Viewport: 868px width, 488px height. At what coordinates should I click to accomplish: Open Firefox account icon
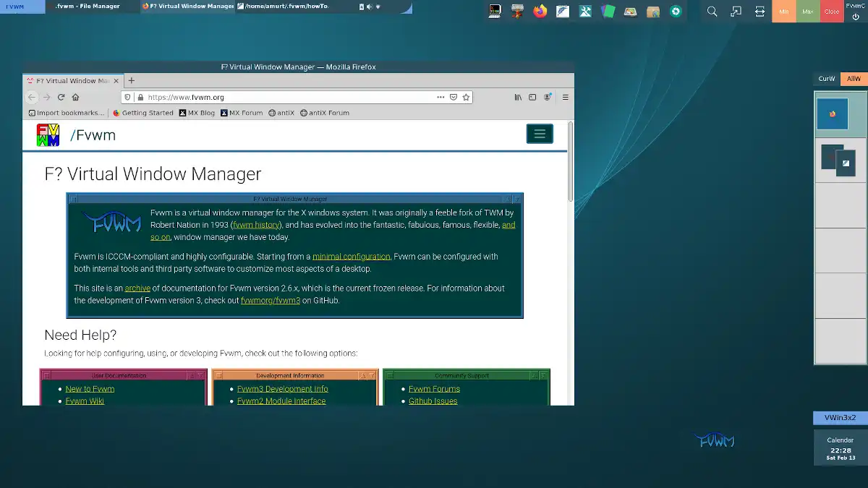548,97
